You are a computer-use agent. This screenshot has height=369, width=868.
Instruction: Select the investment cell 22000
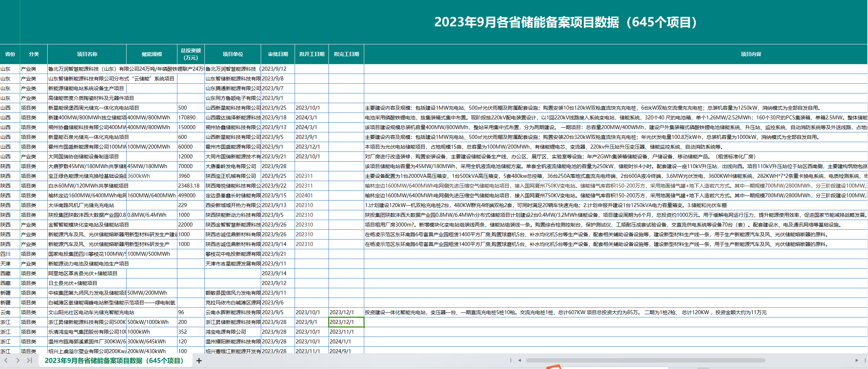click(x=191, y=225)
